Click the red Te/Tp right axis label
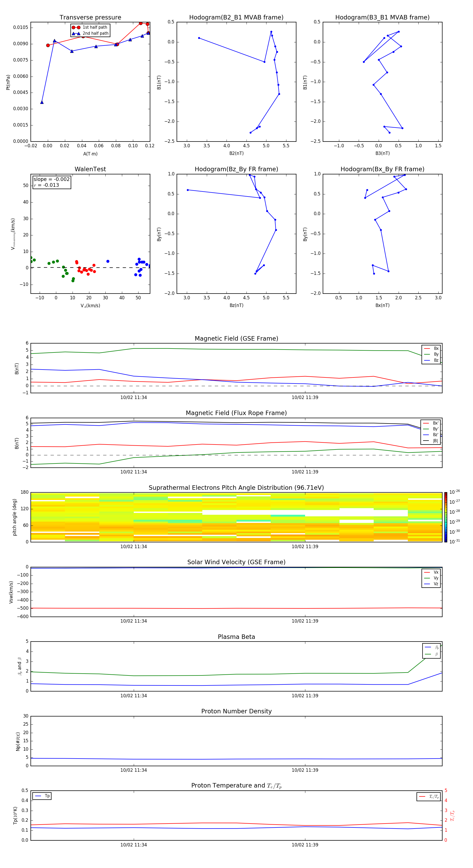Viewport: 473px width, 868px height. (453, 815)
